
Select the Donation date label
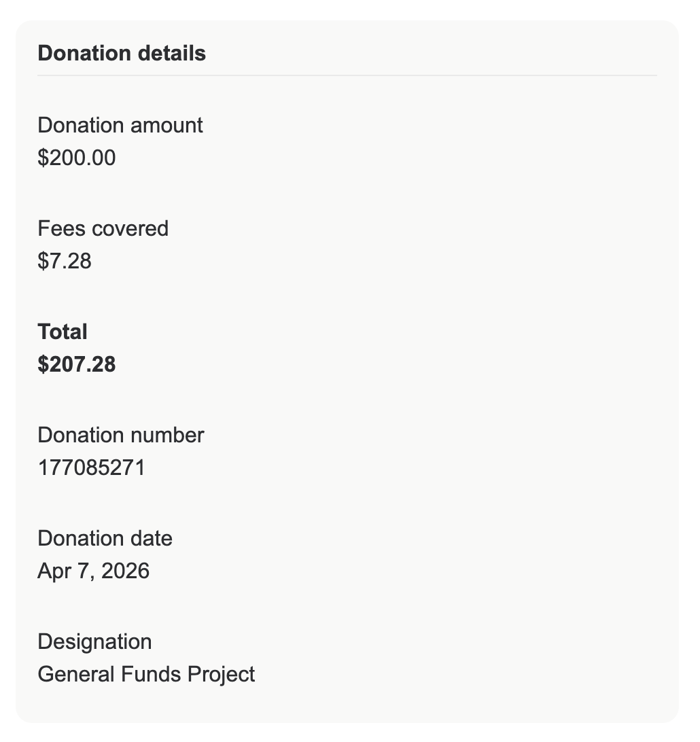pos(105,539)
